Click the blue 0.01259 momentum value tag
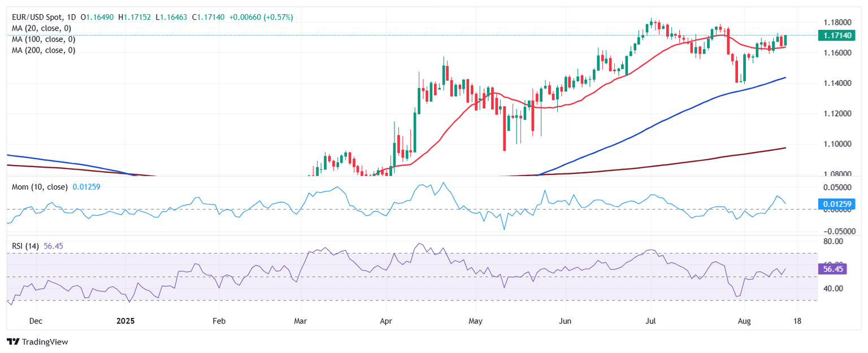 click(838, 204)
